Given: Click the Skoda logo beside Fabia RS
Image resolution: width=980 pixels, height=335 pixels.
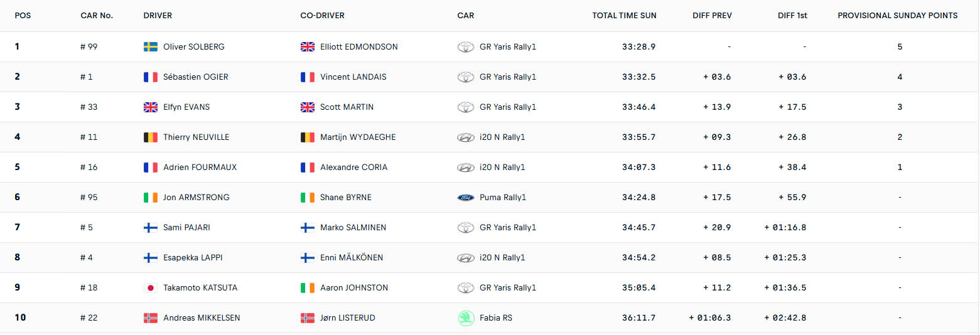Looking at the screenshot, I should (465, 318).
